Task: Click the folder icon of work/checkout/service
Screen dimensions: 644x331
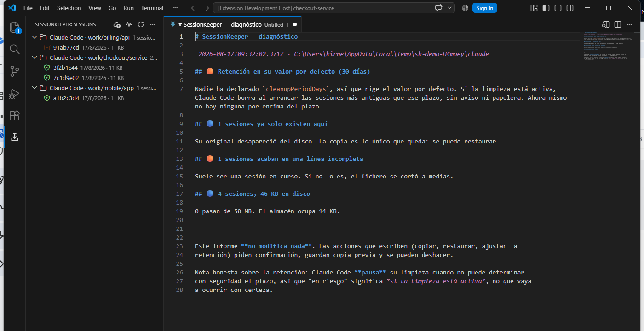Action: coord(43,57)
